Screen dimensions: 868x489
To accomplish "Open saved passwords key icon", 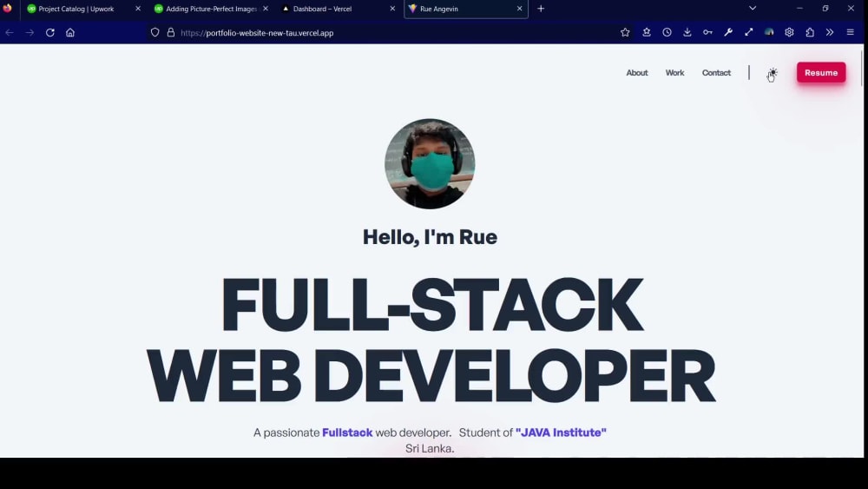I will pos(707,33).
